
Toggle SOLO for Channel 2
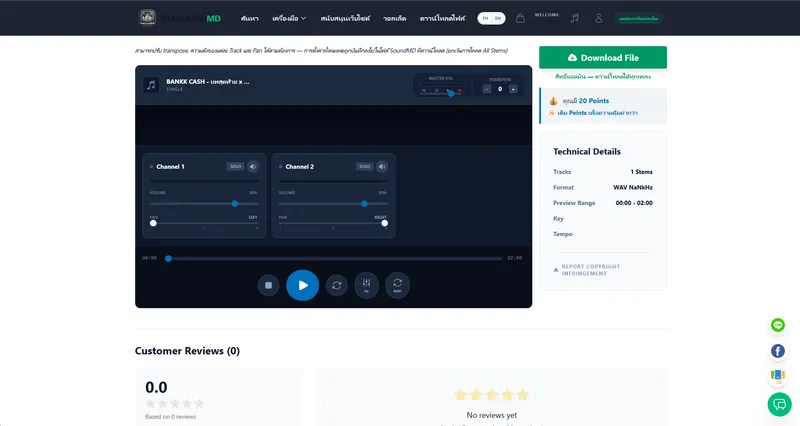click(x=364, y=166)
